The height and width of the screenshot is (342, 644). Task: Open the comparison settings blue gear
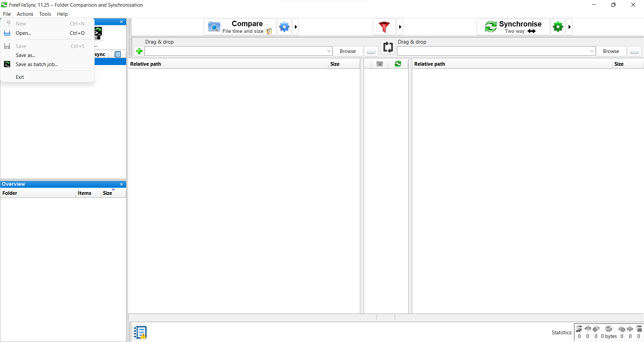284,27
